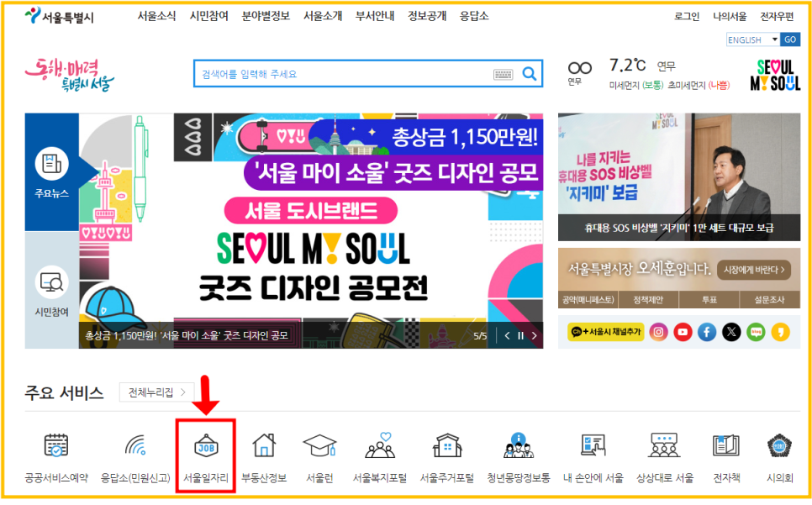
Task: Open 서울복지포털 people icon
Action: click(380, 445)
